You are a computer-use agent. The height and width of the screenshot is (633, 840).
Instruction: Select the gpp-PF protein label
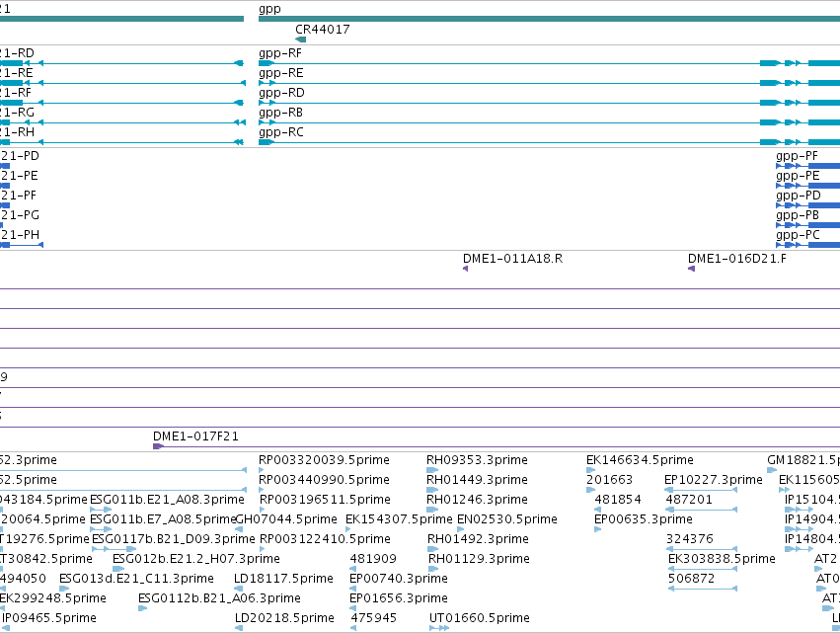(x=797, y=156)
